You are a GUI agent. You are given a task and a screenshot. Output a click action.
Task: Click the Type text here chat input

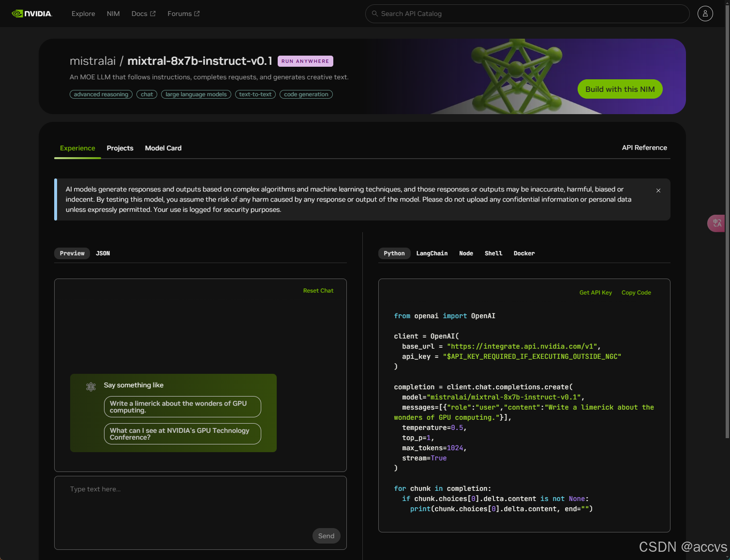pyautogui.click(x=200, y=513)
